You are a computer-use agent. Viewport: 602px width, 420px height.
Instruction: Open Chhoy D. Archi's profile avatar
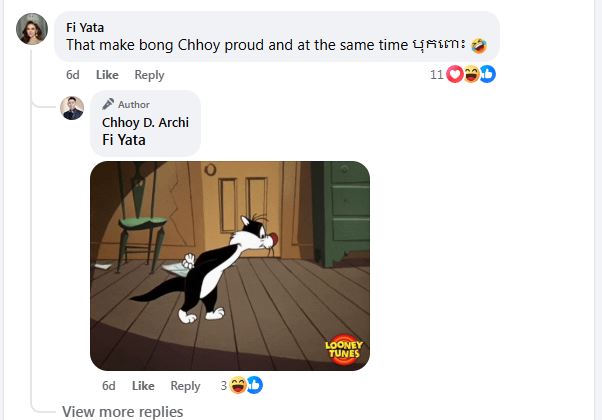coord(72,108)
